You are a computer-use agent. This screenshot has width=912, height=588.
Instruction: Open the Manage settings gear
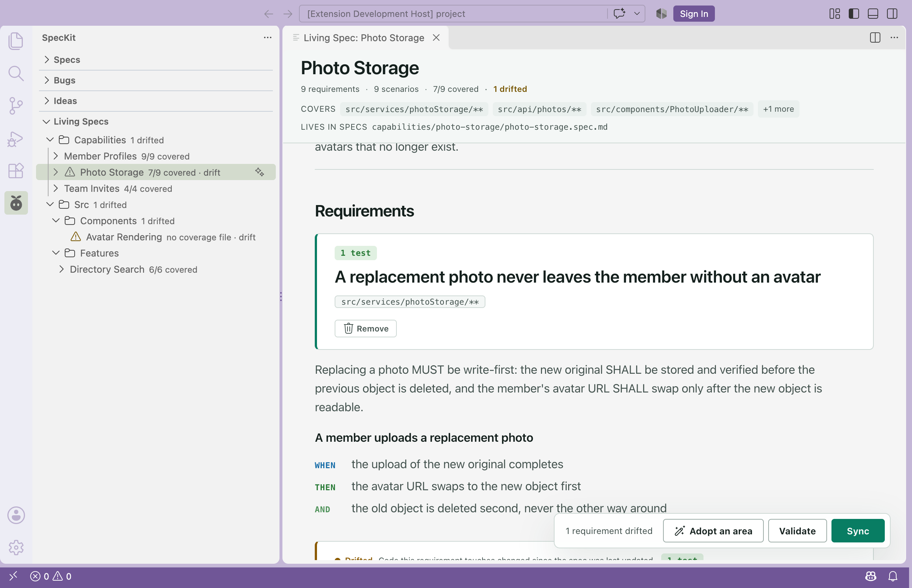pyautogui.click(x=16, y=548)
